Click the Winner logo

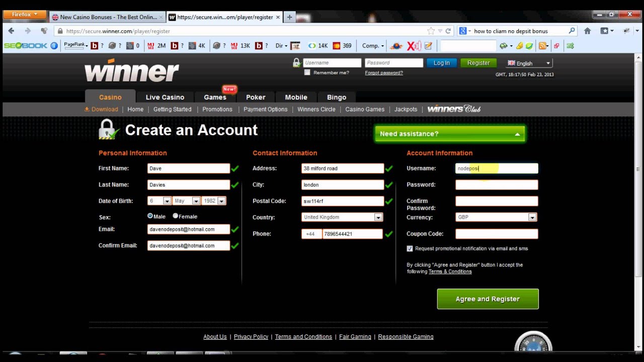132,70
